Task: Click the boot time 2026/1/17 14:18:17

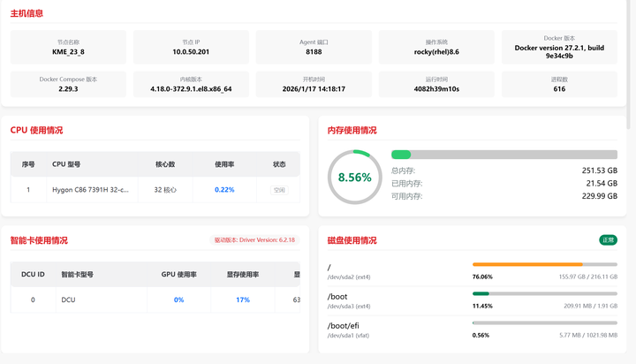Action: pyautogui.click(x=314, y=89)
